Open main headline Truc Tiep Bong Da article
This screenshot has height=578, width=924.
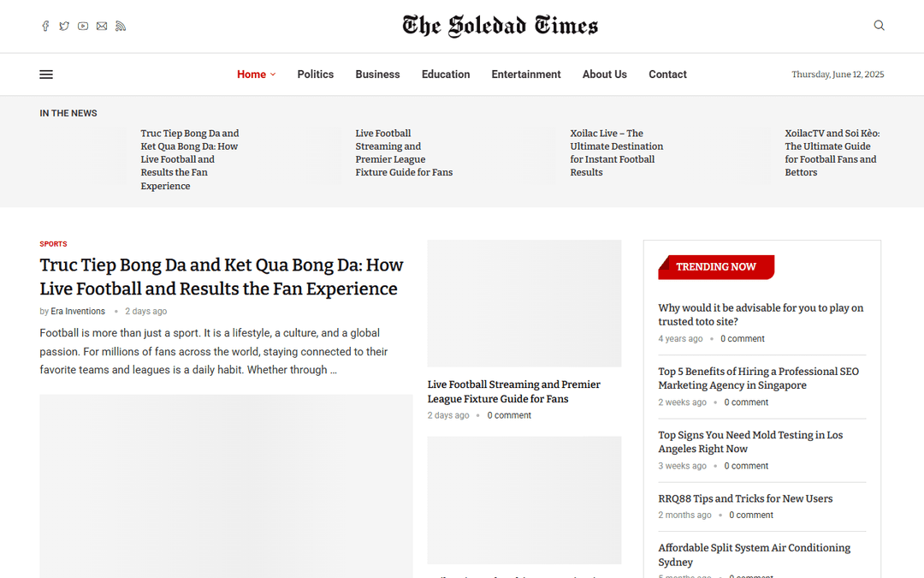click(x=222, y=277)
